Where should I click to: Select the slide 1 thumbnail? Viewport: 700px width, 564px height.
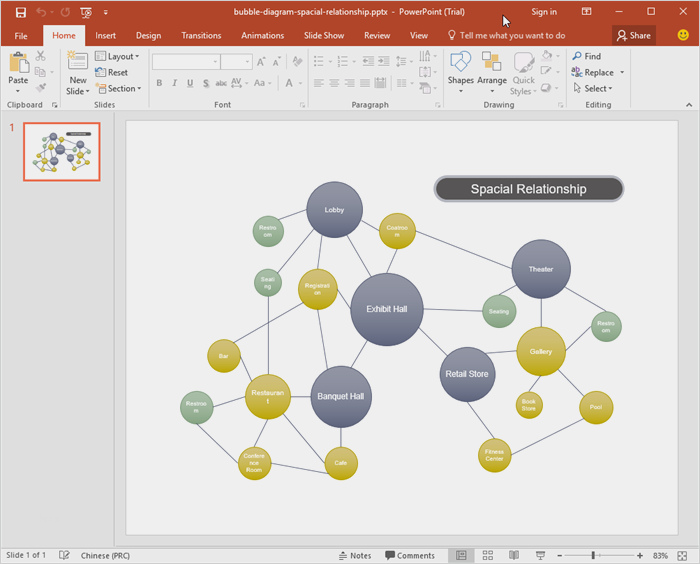[62, 152]
